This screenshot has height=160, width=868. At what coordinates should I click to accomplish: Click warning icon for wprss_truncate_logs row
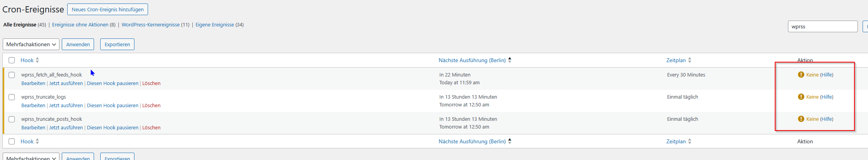tap(801, 97)
